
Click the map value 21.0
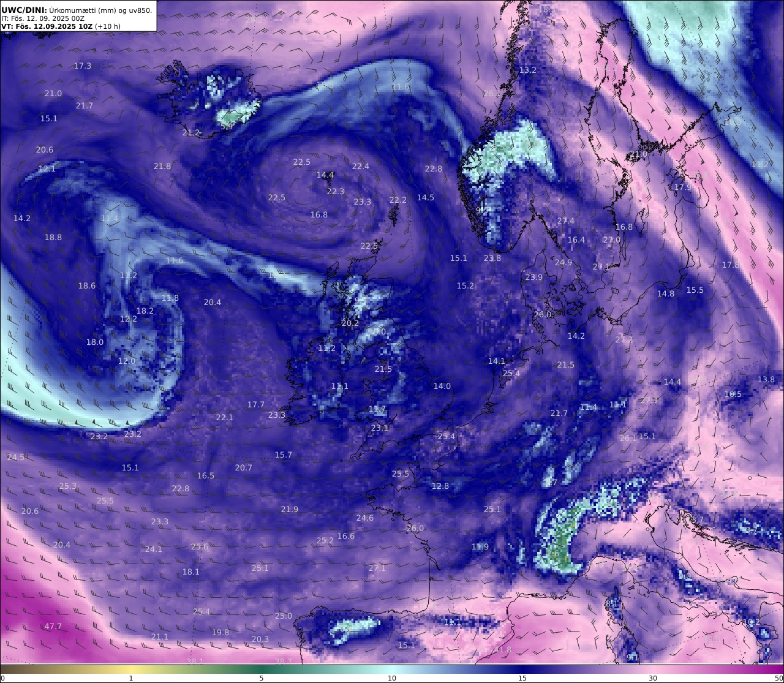coord(53,93)
